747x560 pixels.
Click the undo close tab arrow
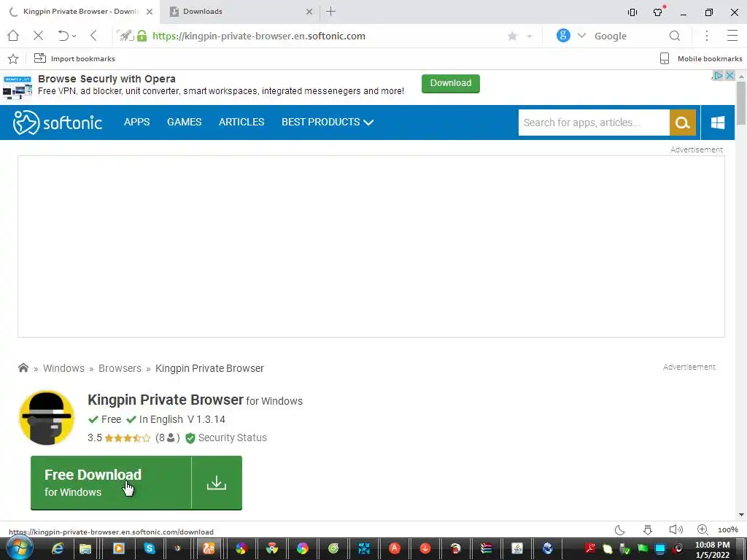pos(63,36)
